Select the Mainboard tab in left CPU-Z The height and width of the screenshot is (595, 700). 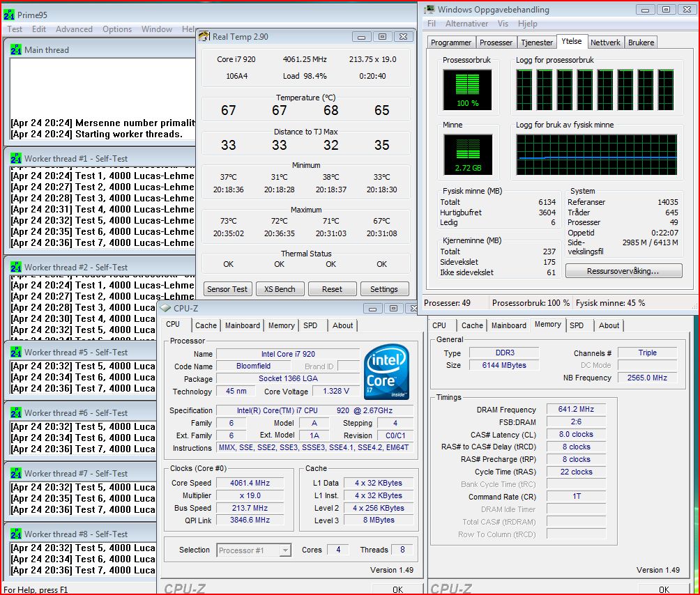click(243, 325)
